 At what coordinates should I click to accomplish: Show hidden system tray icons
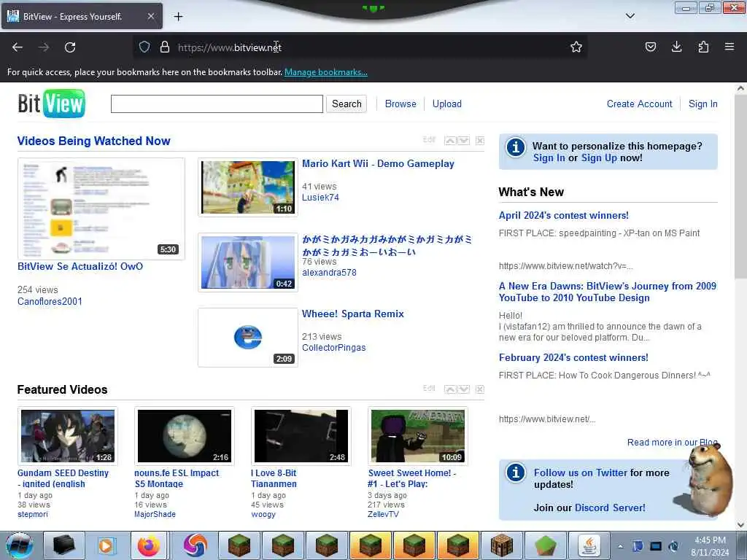[x=620, y=546]
